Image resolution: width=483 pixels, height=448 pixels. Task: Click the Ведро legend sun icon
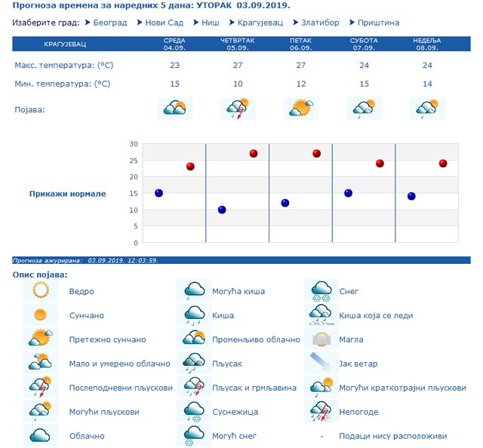pyautogui.click(x=40, y=290)
